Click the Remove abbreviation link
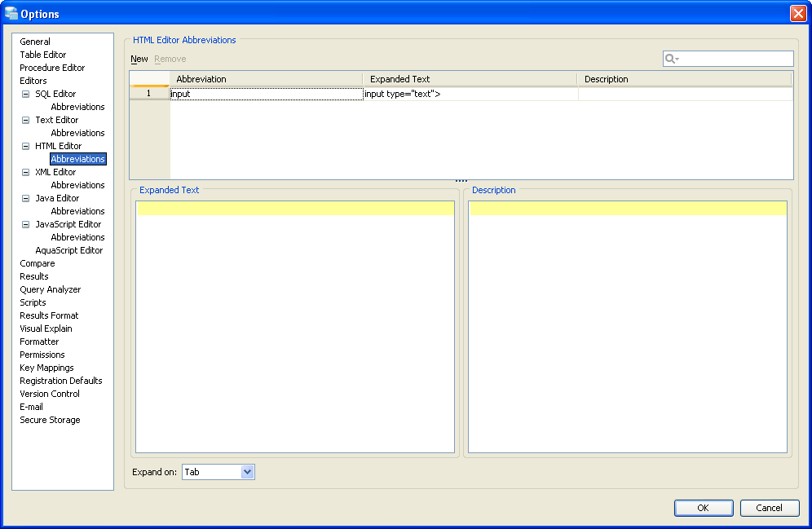This screenshot has height=529, width=812. pyautogui.click(x=170, y=59)
